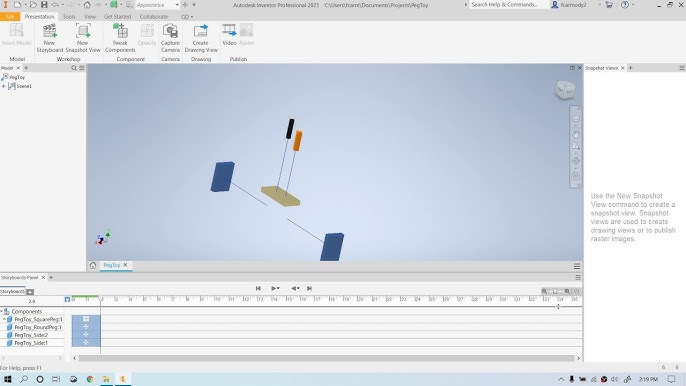Go to Home view button beside PegToy tab
This screenshot has width=686, height=386.
point(93,265)
